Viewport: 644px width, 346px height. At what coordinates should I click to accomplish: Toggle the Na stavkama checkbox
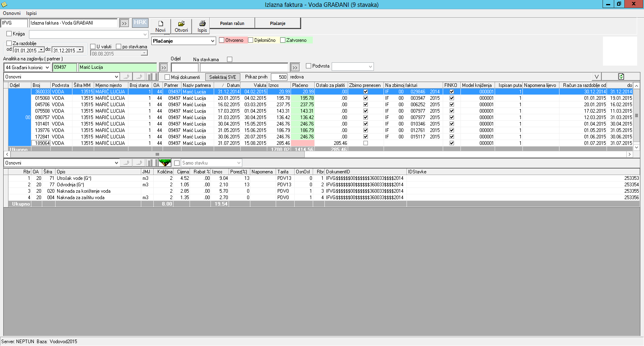[x=229, y=60]
